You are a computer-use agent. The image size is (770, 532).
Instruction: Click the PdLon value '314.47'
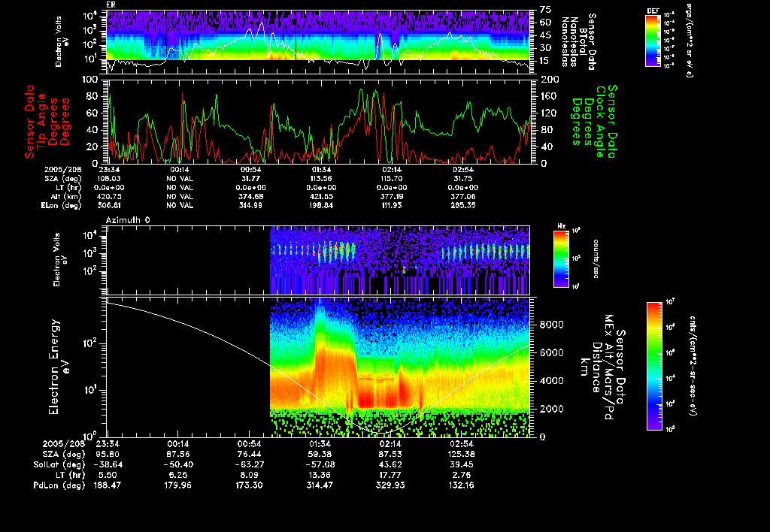320,485
